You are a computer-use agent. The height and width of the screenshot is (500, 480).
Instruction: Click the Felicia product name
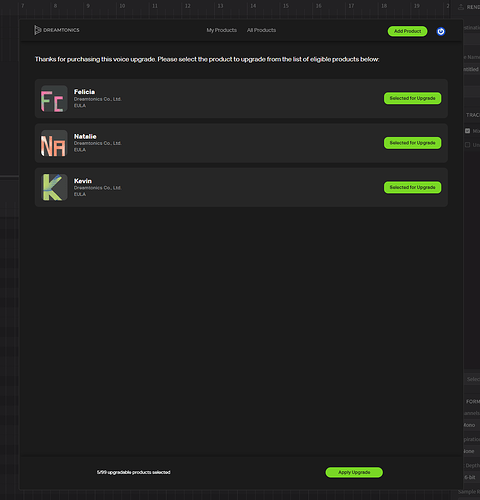point(84,92)
